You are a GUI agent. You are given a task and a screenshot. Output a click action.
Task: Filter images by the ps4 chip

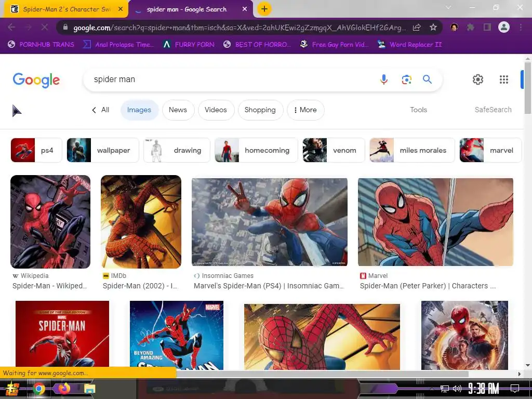pyautogui.click(x=36, y=150)
